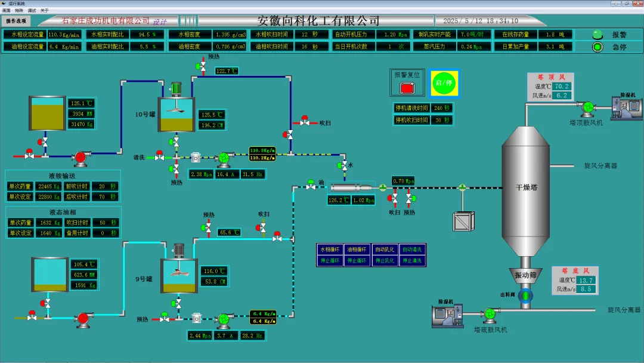Screen dimensions: 644x363
Task: Toggle 吹扫 valve next to 65.6℃ reading
Action: 261,227
